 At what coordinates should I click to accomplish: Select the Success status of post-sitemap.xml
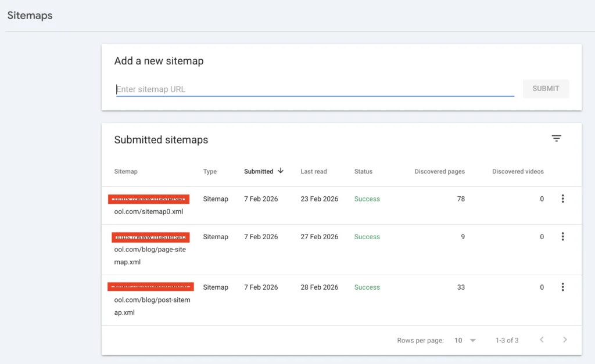click(367, 287)
